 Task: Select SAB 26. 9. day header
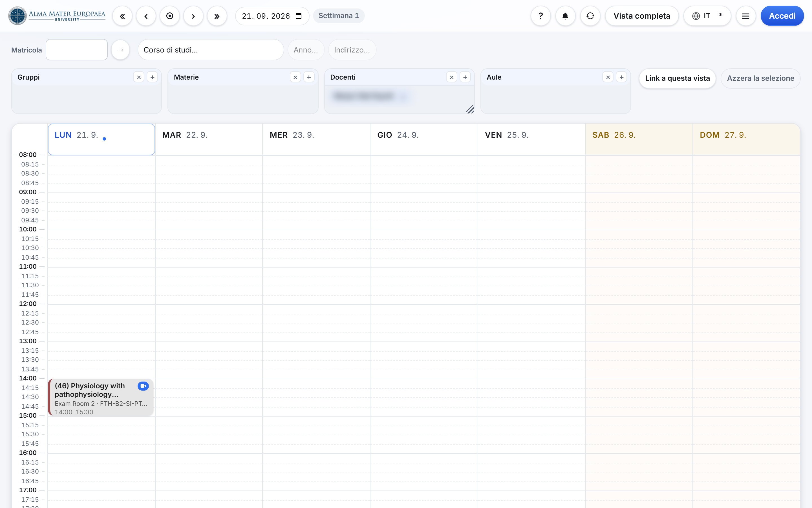pos(639,139)
